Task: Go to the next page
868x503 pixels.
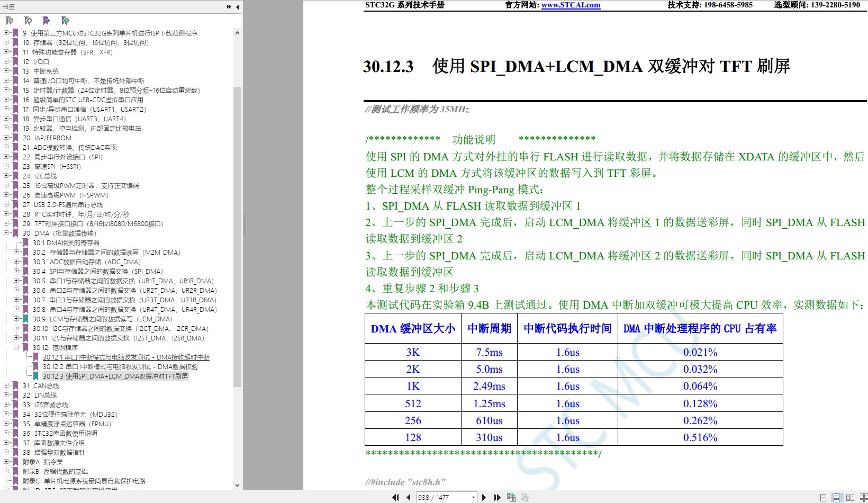Action: pyautogui.click(x=484, y=497)
